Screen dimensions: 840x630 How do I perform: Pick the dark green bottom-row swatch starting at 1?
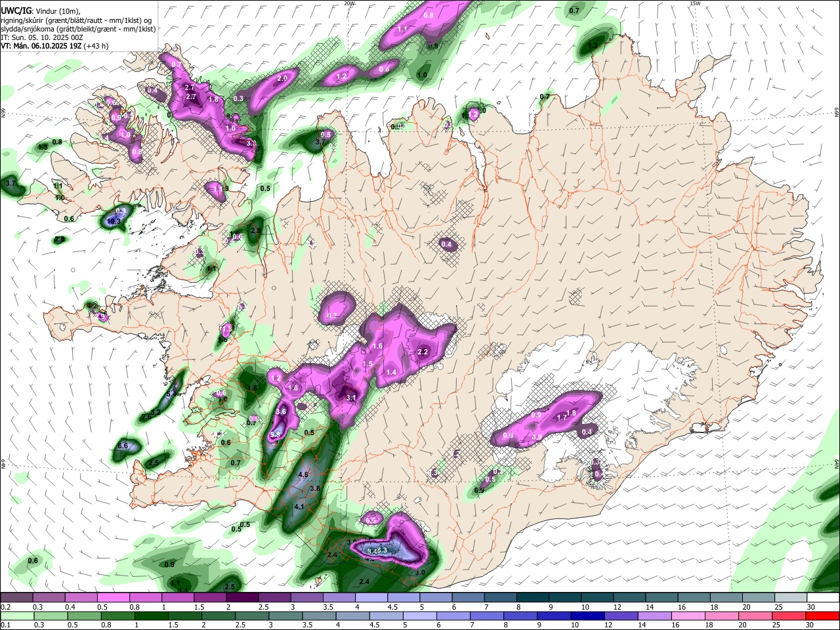click(152, 616)
